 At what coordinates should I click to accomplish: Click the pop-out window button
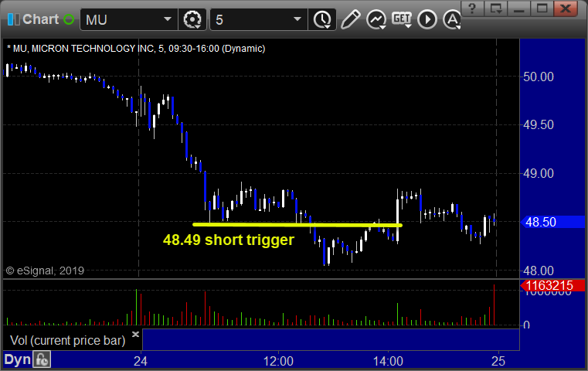495,8
